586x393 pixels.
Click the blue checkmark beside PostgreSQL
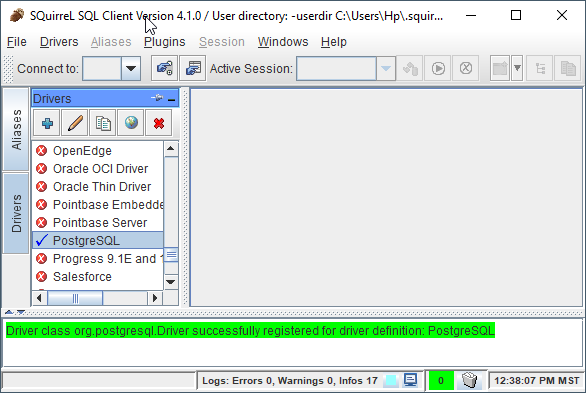(41, 240)
